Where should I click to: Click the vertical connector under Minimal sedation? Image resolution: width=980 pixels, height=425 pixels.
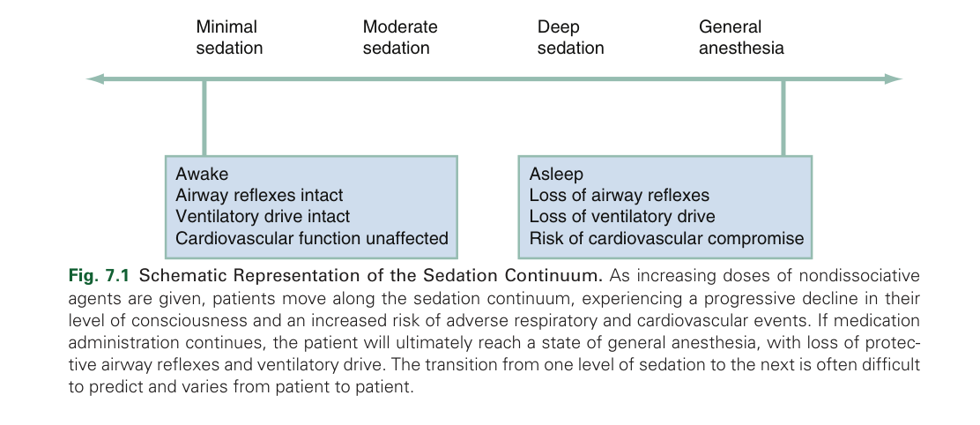click(204, 119)
